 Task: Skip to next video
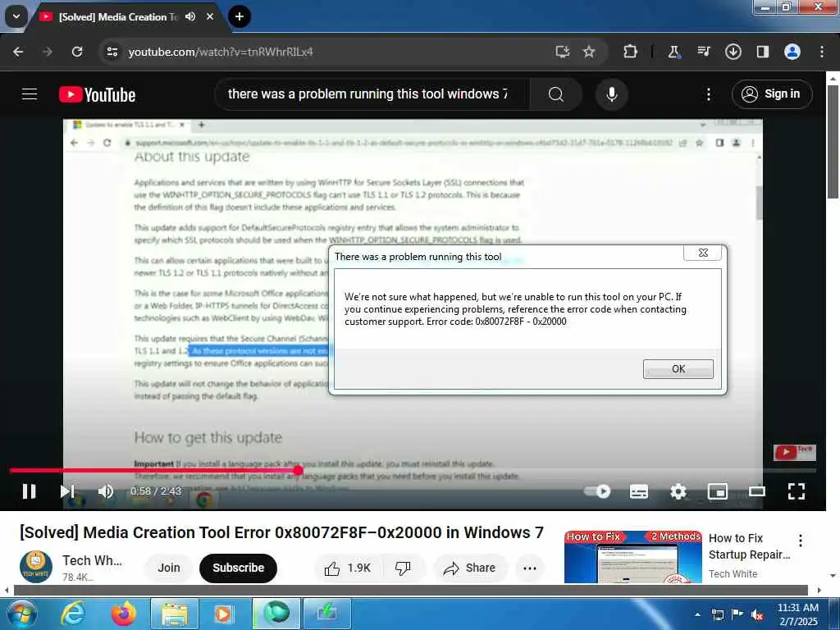click(x=67, y=491)
